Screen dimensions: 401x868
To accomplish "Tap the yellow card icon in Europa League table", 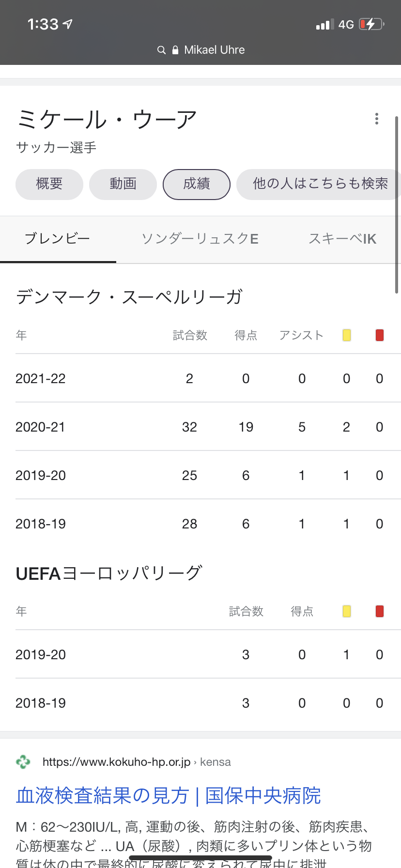I will [x=346, y=611].
